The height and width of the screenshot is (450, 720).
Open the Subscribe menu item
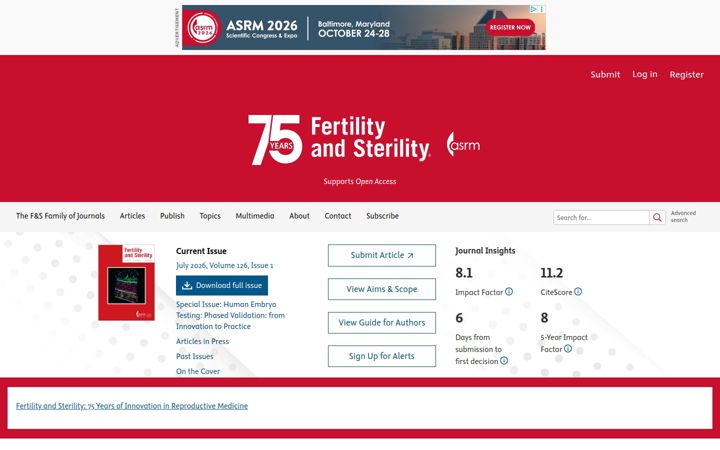(382, 216)
